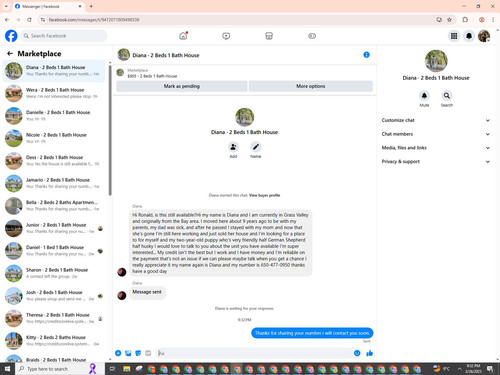Open the View buyer profile link
The height and width of the screenshot is (375, 500).
(x=264, y=195)
